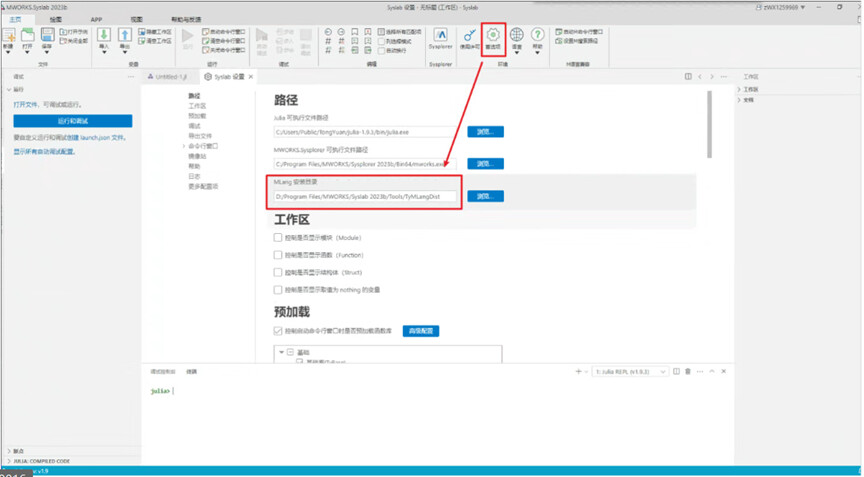
Task: Open the dropdown arrow under Import (导入)
Action: pos(104,52)
